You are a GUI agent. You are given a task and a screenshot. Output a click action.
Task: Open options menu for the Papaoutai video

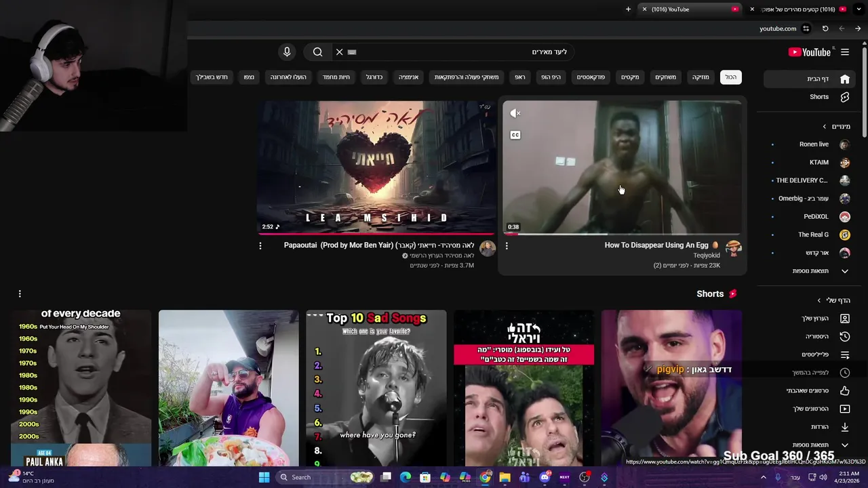260,246
